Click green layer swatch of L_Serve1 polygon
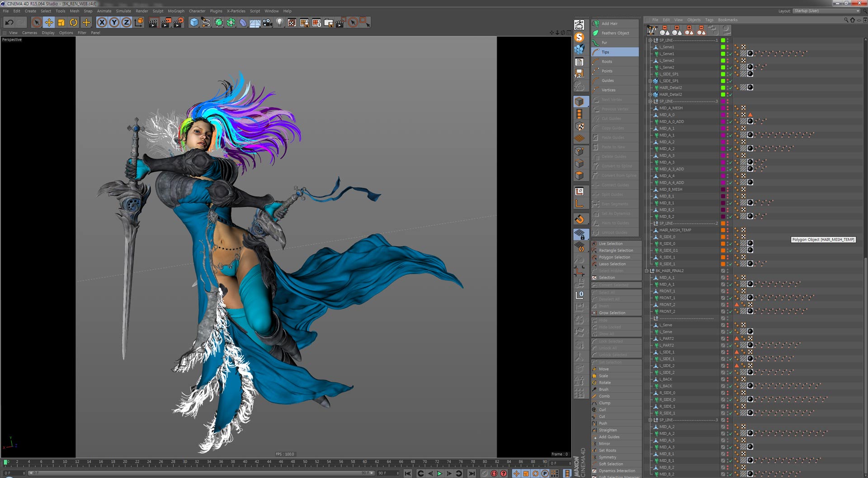868x478 pixels. (723, 47)
